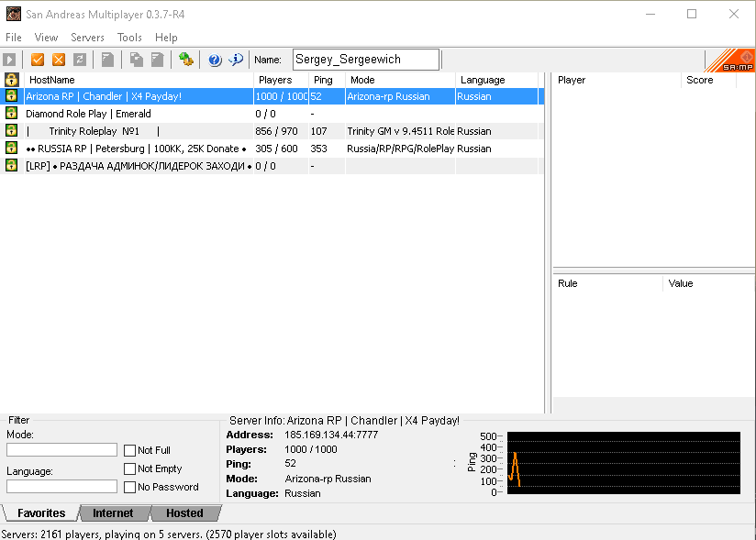The image size is (756, 540).
Task: Click the San Andreas Multiplayer title bar icon
Action: 14,14
